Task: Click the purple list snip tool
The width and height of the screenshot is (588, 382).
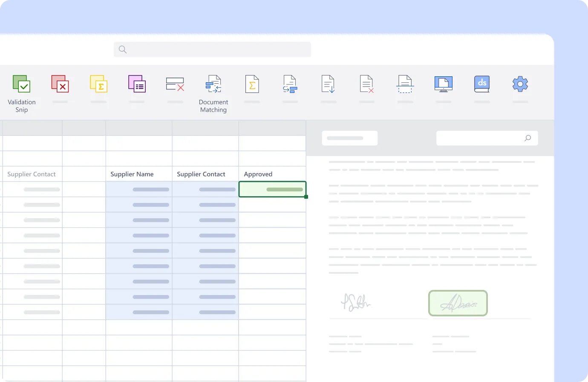Action: click(137, 84)
